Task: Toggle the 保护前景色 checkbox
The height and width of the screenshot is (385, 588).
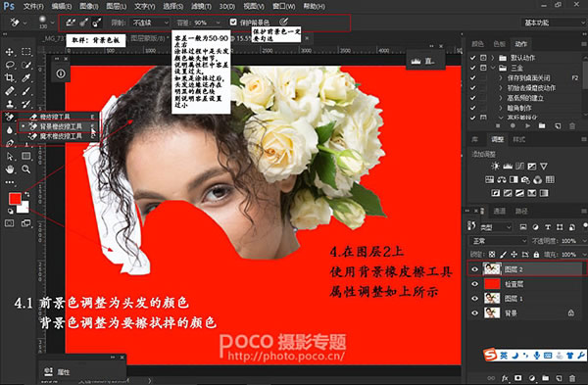Action: pos(233,23)
